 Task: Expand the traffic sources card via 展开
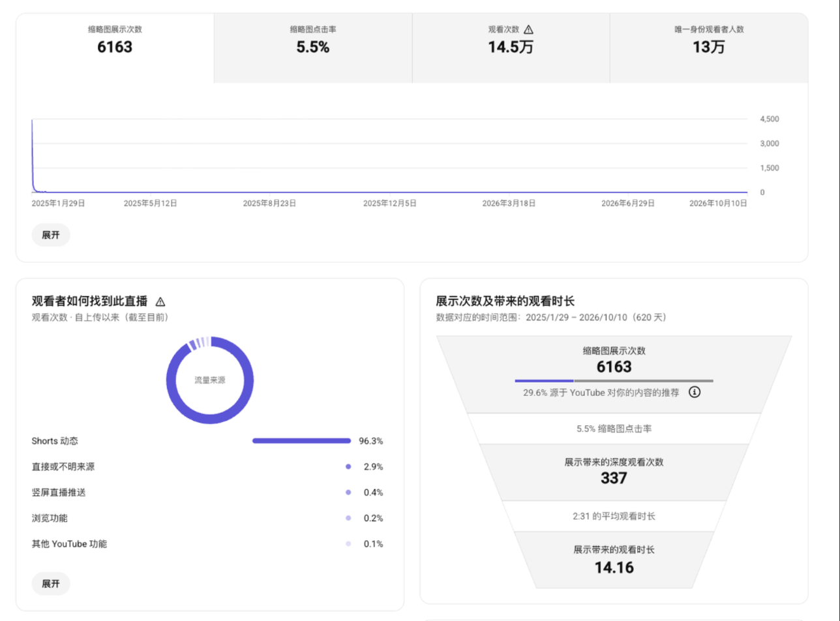pyautogui.click(x=51, y=584)
